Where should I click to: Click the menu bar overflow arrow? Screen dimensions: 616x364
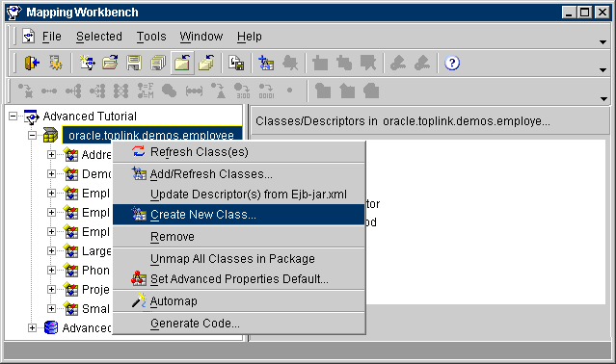(603, 42)
